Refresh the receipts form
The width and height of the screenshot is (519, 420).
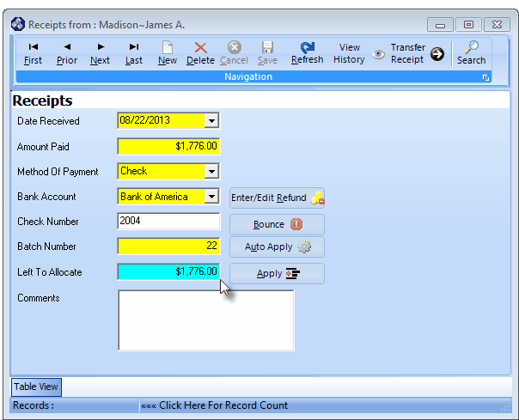point(307,53)
